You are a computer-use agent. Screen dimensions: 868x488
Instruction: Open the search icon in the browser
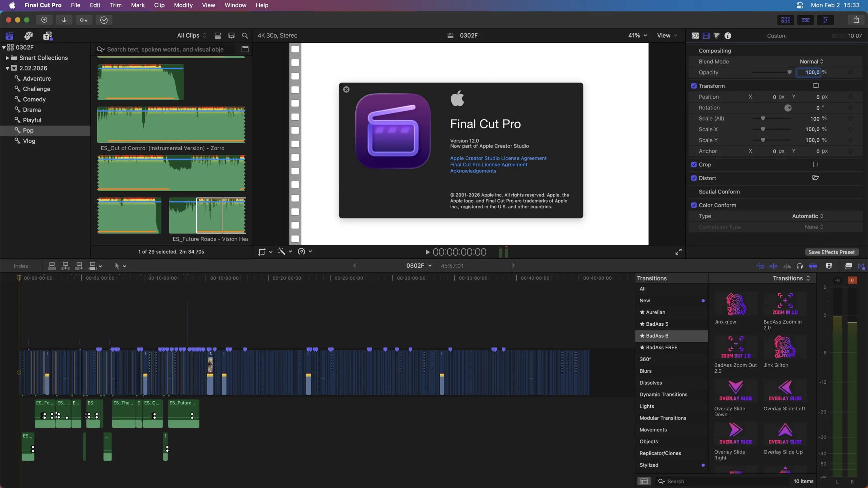pos(245,36)
